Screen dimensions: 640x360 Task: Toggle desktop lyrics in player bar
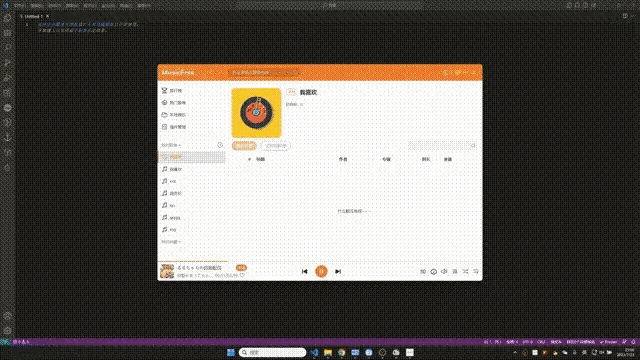tap(455, 271)
